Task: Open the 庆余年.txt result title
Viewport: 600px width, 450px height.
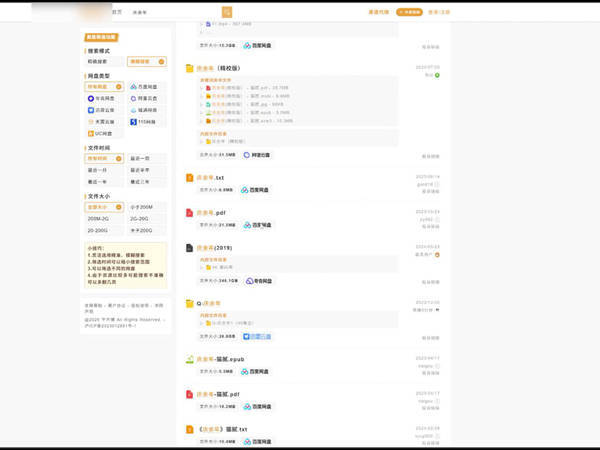Action: point(210,178)
